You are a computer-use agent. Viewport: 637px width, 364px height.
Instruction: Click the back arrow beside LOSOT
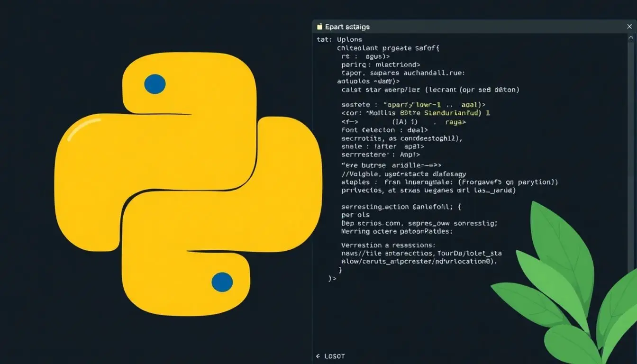coord(318,356)
